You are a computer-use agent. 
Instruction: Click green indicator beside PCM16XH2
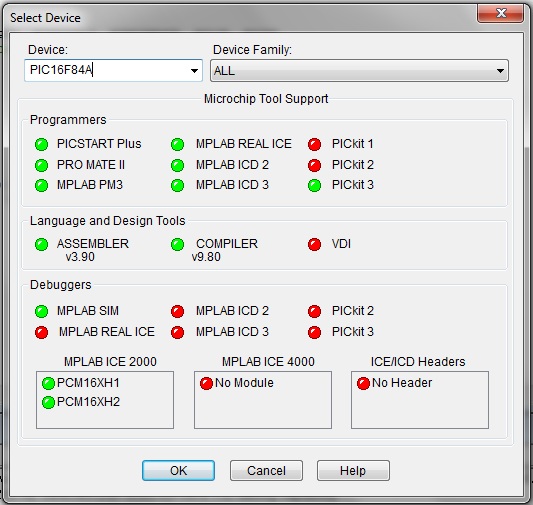(48, 402)
